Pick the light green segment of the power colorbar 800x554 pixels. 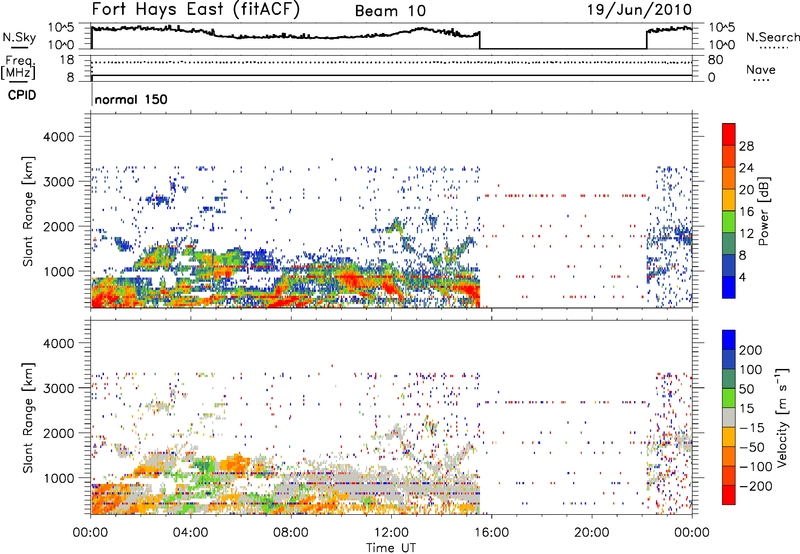pyautogui.click(x=729, y=221)
